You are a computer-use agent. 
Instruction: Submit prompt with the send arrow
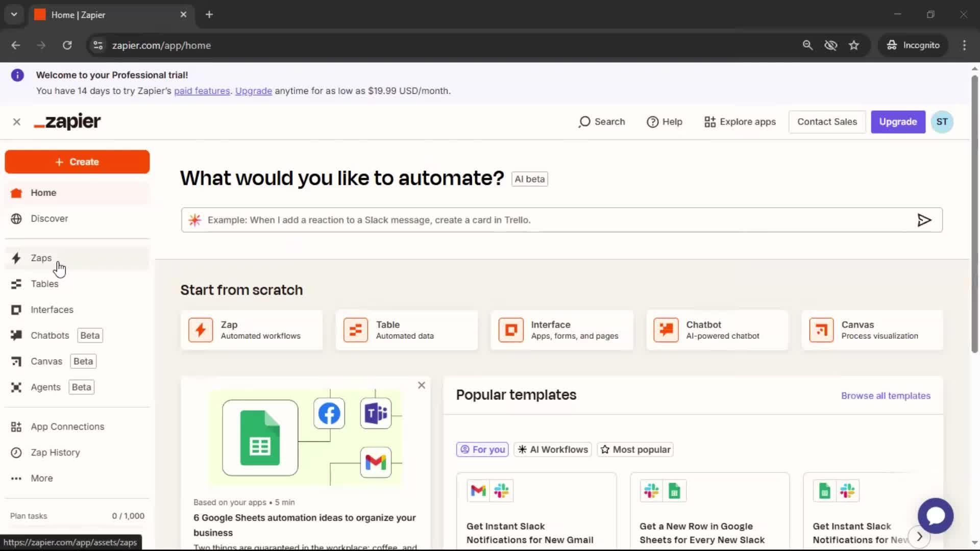[x=924, y=220]
